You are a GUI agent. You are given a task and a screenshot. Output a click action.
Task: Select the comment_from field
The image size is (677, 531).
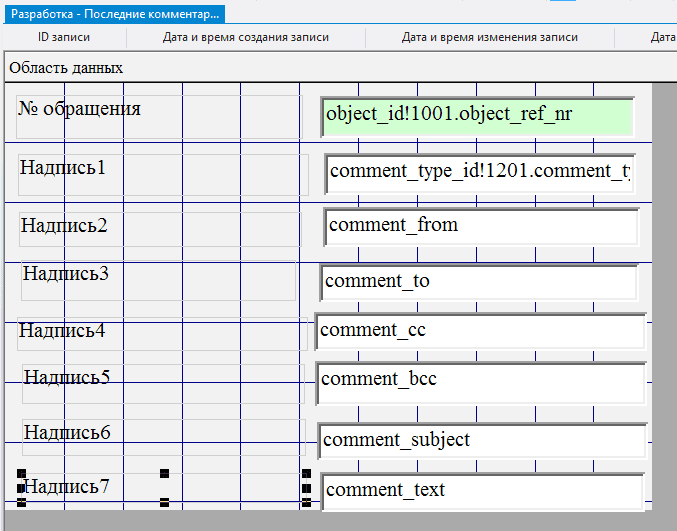[480, 226]
